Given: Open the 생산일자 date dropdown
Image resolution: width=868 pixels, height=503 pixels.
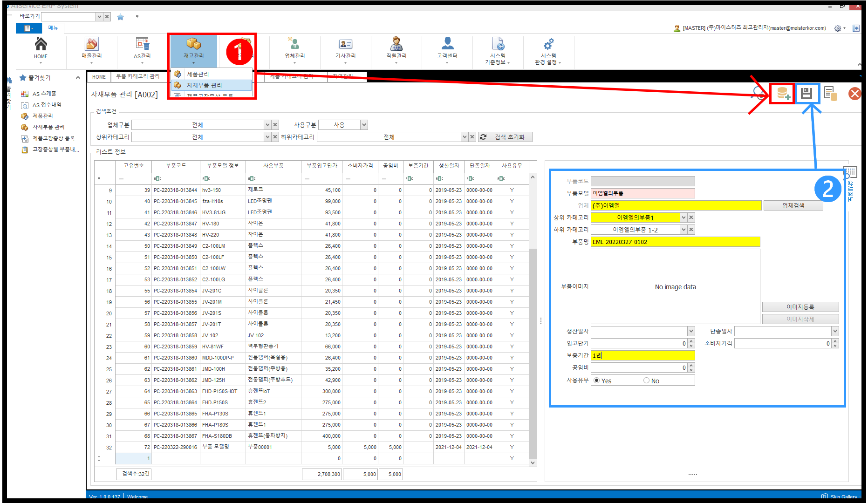Looking at the screenshot, I should tap(691, 331).
